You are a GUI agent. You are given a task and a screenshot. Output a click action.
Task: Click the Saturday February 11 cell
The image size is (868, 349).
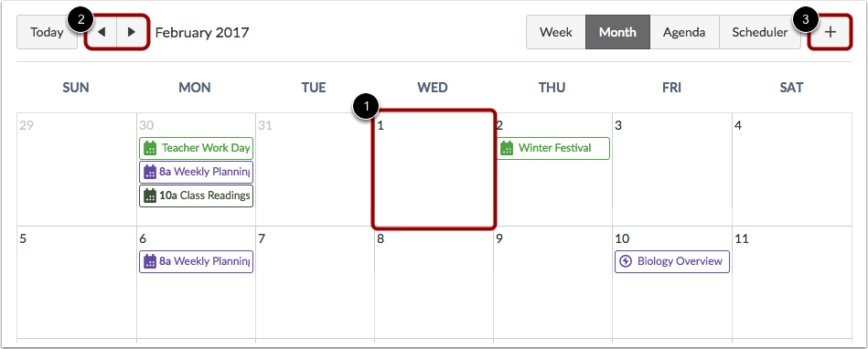(x=791, y=282)
